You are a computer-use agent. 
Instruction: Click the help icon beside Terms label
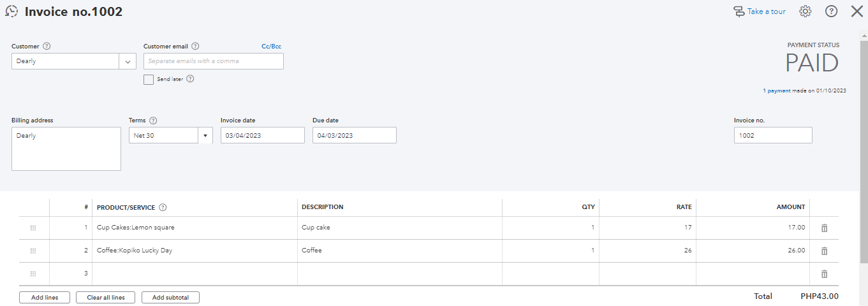[153, 120]
